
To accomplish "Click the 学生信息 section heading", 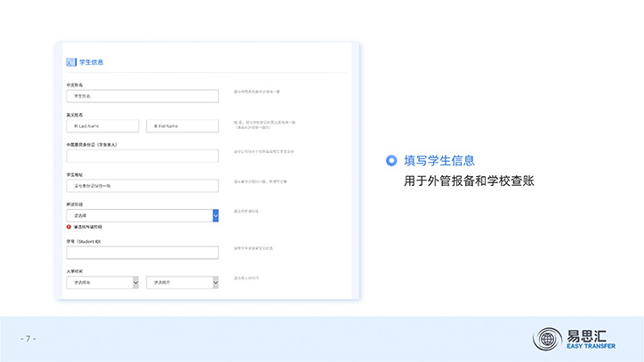I will pos(92,62).
